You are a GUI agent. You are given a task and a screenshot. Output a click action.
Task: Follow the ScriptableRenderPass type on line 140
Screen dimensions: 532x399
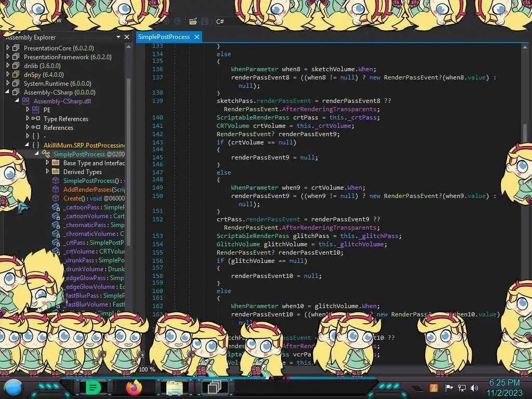(x=253, y=117)
